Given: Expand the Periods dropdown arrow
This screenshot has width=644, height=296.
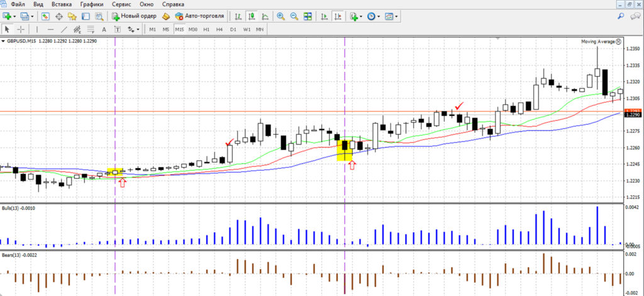Looking at the screenshot, I should coord(378,16).
